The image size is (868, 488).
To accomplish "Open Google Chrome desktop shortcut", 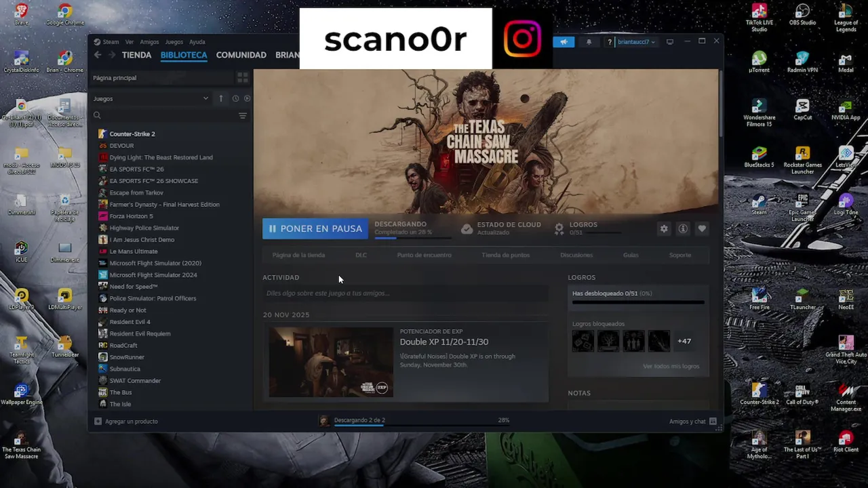I will tap(65, 15).
